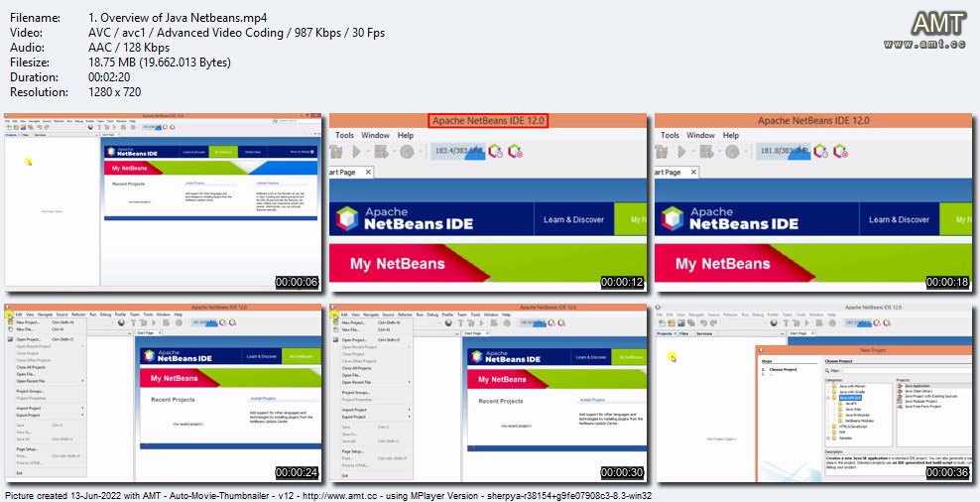Click the New Project toolbar icon in the 00:00:36 frame
Viewport: 980px width, 502px height.
point(672,322)
